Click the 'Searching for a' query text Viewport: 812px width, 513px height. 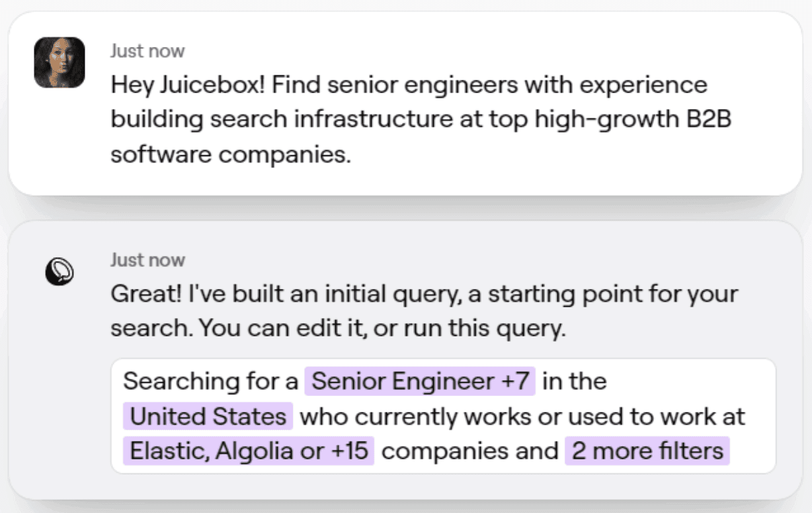click(210, 381)
